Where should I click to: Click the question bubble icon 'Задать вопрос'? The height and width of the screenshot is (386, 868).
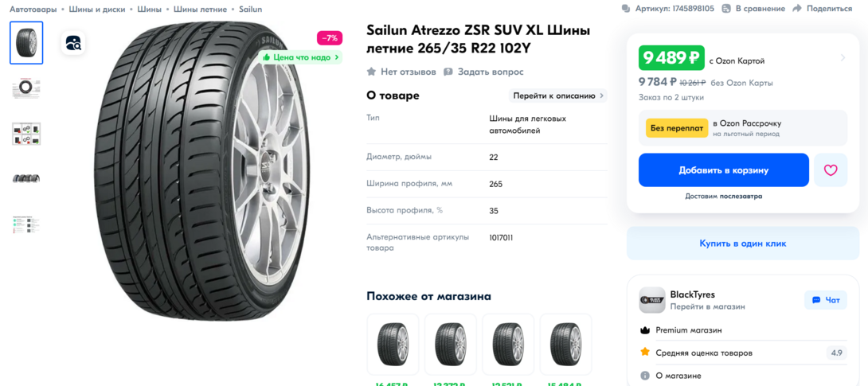click(448, 72)
